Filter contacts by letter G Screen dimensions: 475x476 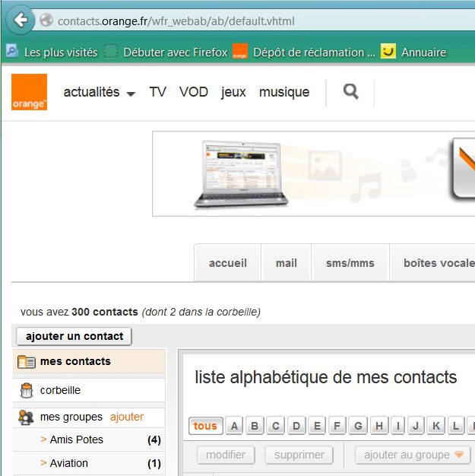point(358,426)
